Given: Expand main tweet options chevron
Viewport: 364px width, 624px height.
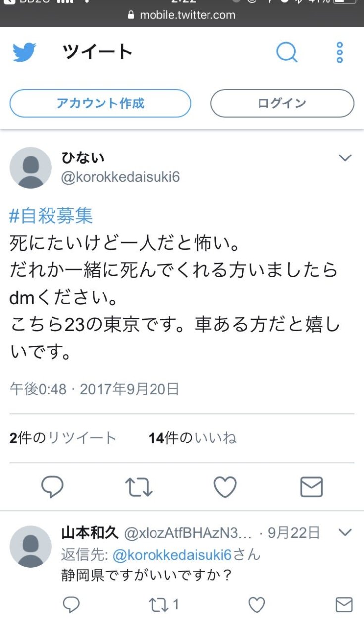Looking at the screenshot, I should [345, 158].
